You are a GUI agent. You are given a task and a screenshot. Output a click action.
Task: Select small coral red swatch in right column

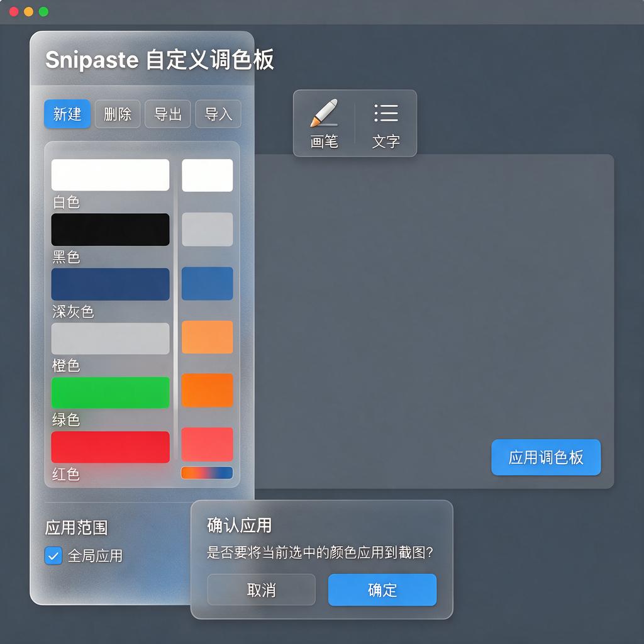click(208, 445)
